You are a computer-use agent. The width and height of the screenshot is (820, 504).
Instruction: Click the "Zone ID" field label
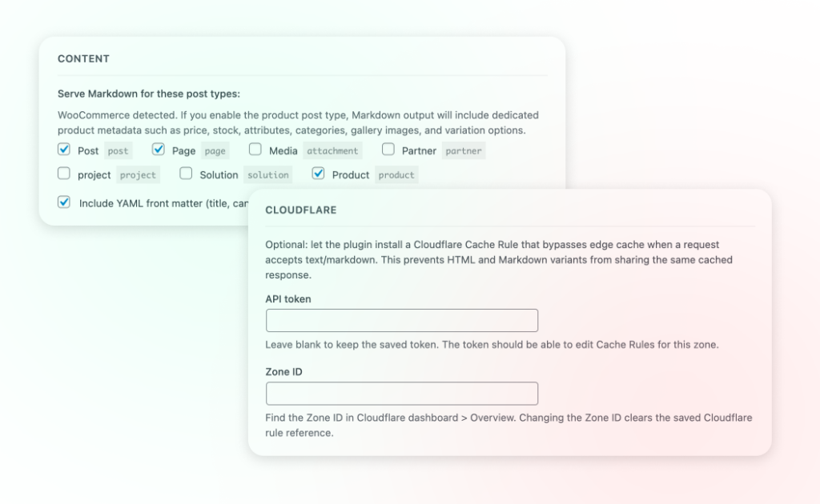(283, 372)
